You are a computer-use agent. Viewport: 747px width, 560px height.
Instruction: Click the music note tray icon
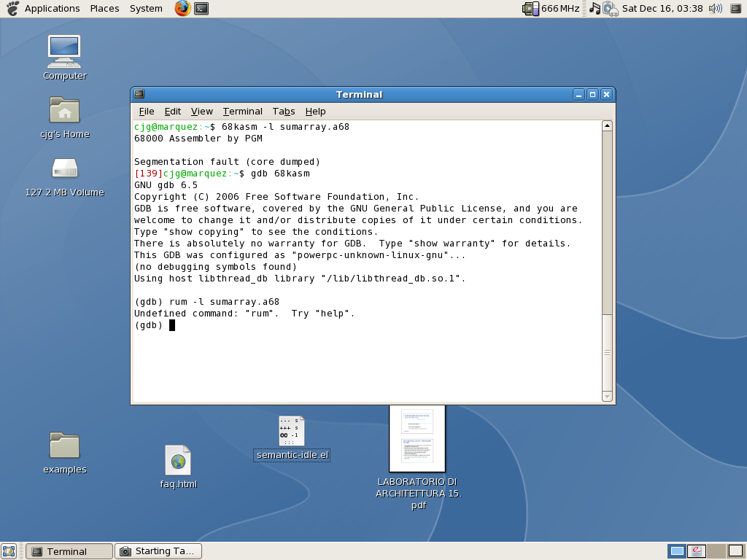[595, 9]
